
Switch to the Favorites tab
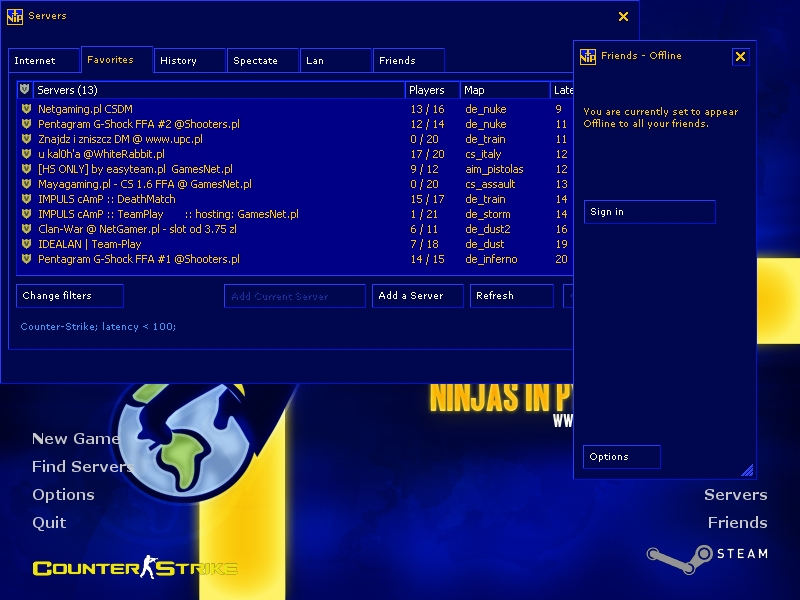(117, 60)
